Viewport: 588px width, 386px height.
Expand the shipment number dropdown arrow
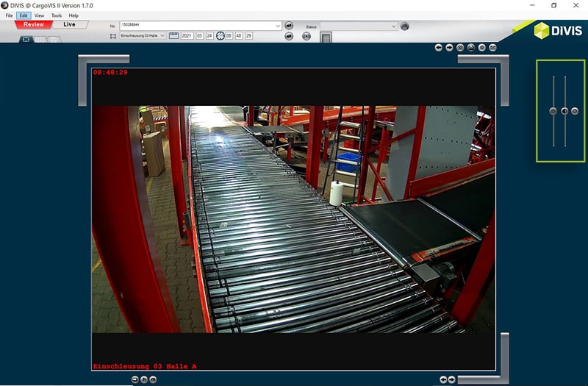[279, 26]
